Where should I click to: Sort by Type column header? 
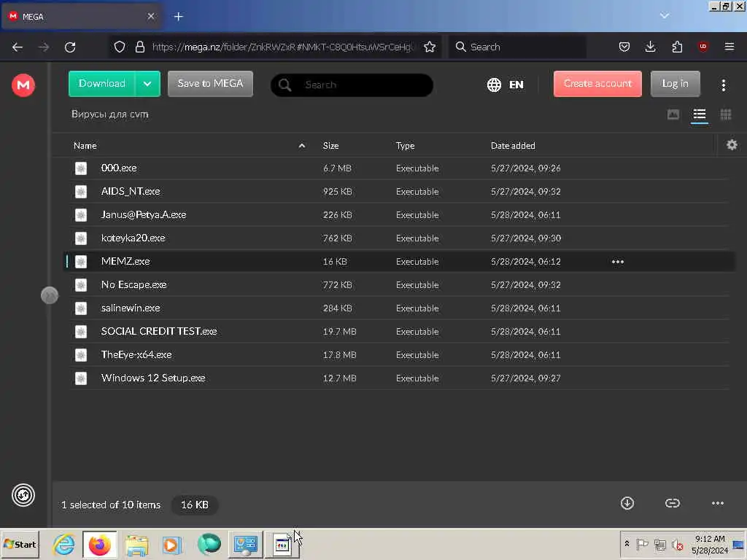tap(405, 146)
